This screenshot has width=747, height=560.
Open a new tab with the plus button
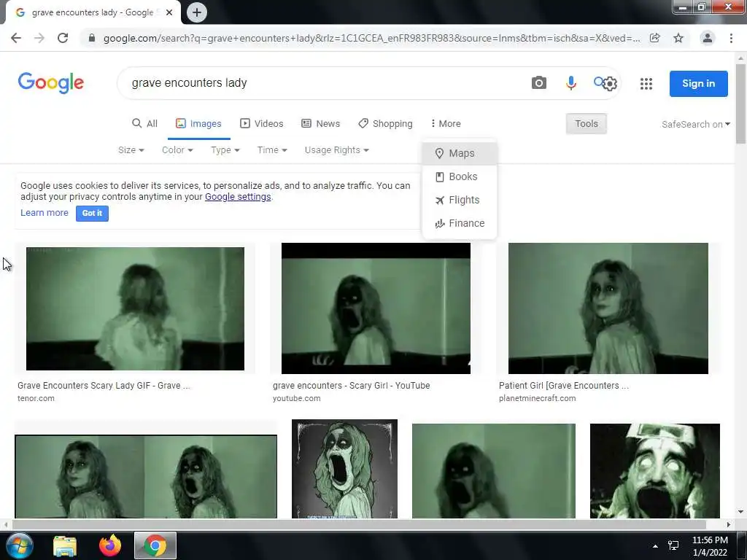pos(197,12)
